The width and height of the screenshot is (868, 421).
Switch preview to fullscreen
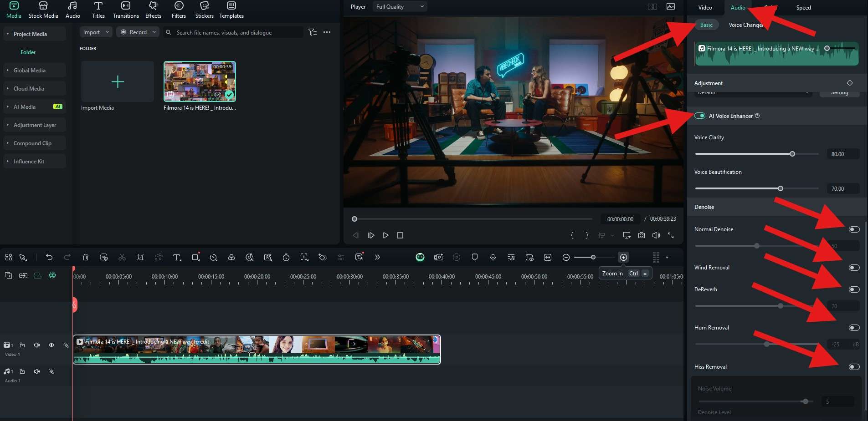(671, 235)
